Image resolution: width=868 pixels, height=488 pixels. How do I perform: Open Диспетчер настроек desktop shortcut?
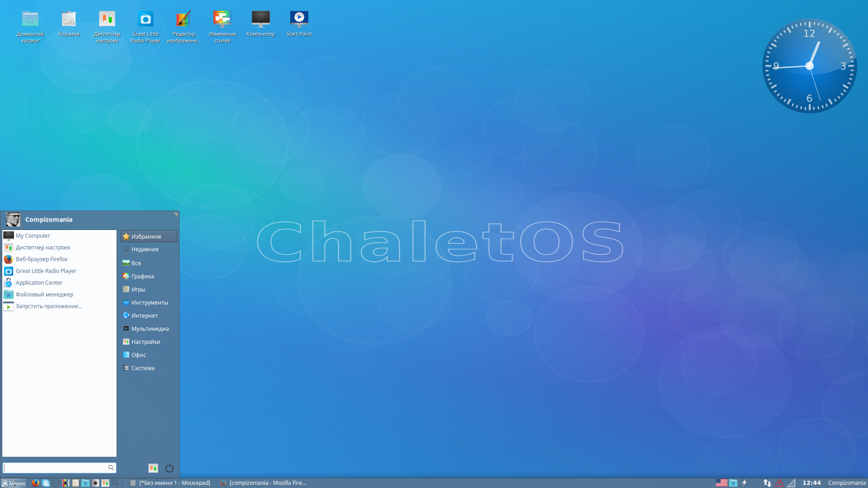pos(107,27)
